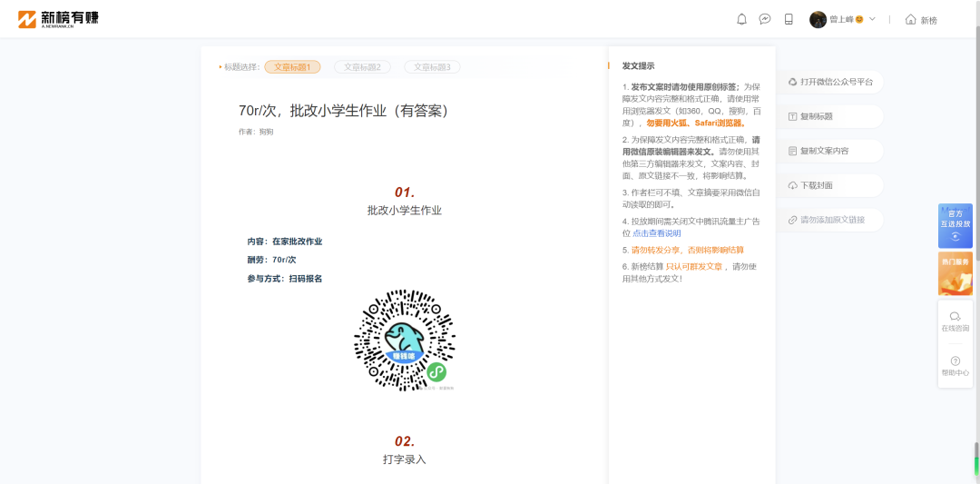Open the notification bell
This screenshot has height=484, width=980.
[742, 19]
